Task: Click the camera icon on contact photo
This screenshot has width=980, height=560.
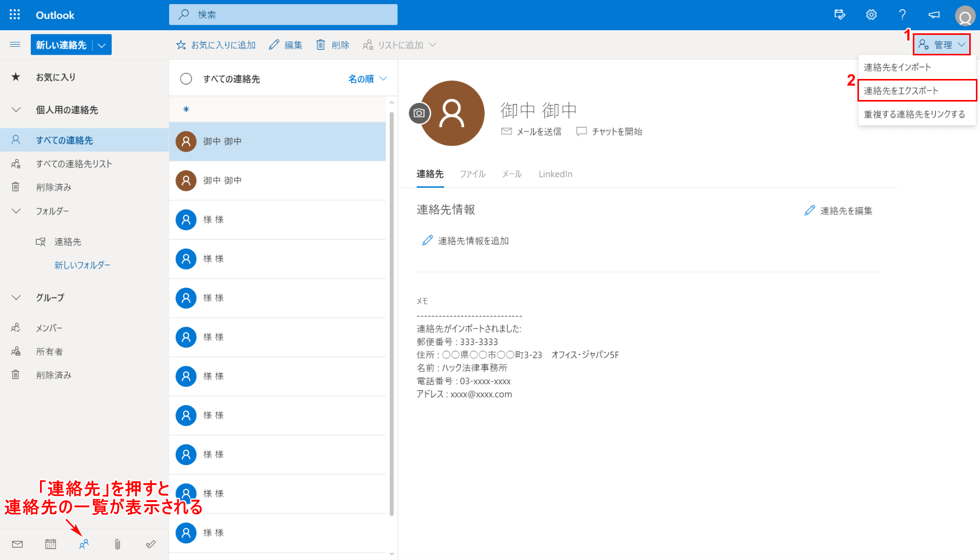Action: pyautogui.click(x=419, y=113)
